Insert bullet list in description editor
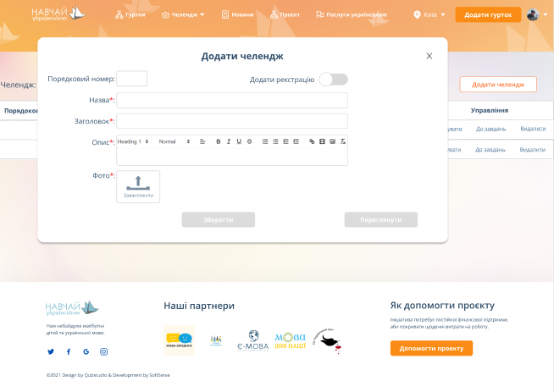The height and width of the screenshot is (392, 554). 275,141
